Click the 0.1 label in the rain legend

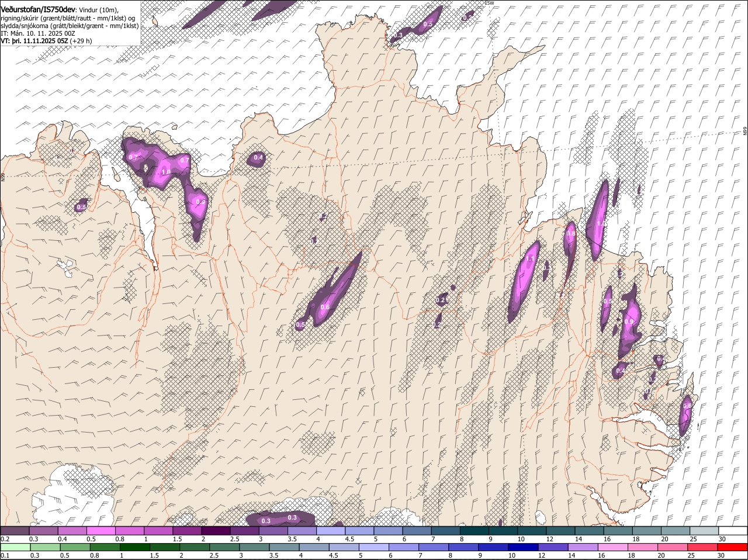(5, 555)
